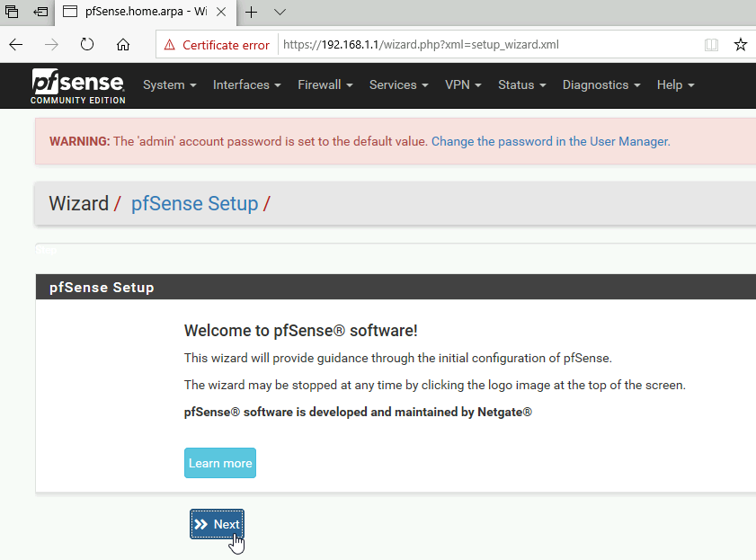Click the favorites star icon

click(x=740, y=45)
